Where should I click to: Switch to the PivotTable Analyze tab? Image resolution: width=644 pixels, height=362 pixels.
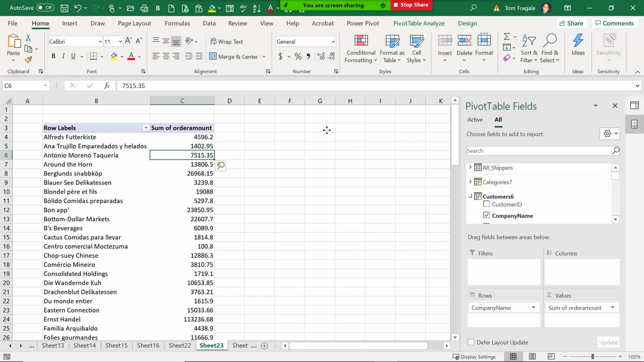(419, 23)
